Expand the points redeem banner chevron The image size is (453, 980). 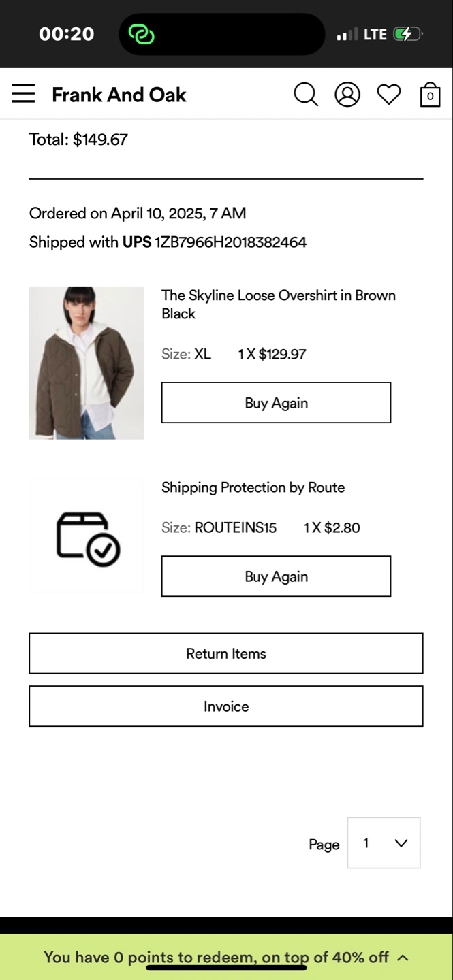point(403,958)
